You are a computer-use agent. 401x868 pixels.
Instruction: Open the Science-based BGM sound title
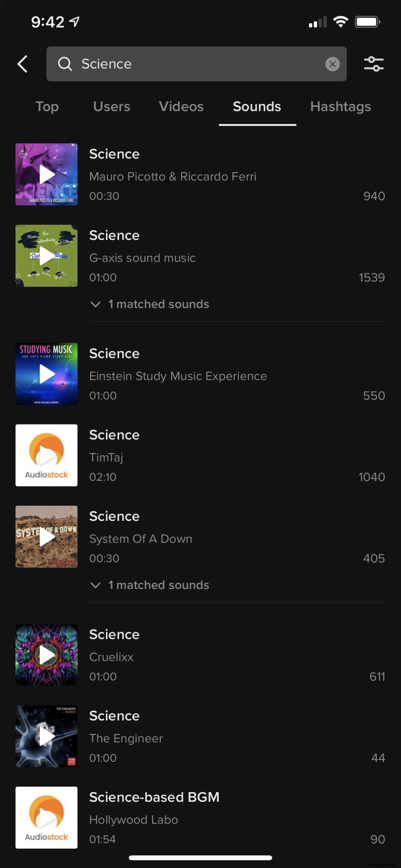(154, 797)
